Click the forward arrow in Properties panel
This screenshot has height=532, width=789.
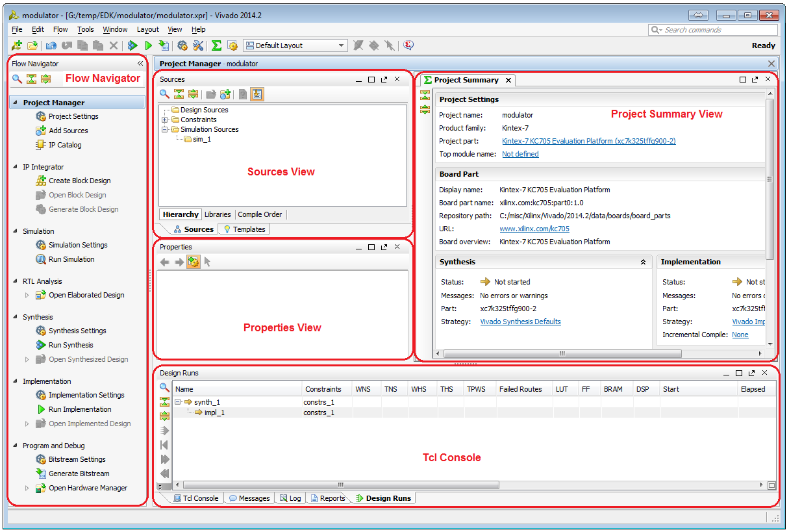click(179, 262)
